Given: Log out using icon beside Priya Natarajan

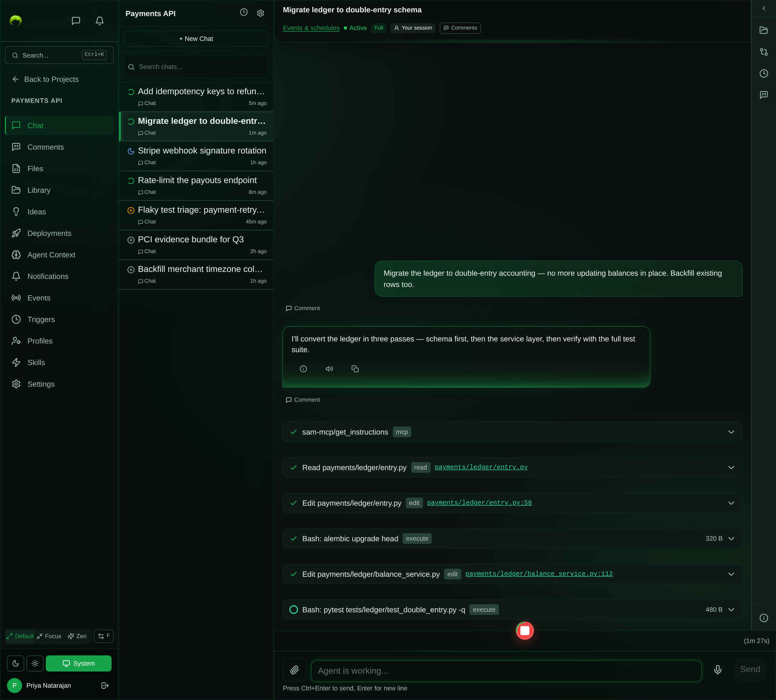Looking at the screenshot, I should pos(105,685).
